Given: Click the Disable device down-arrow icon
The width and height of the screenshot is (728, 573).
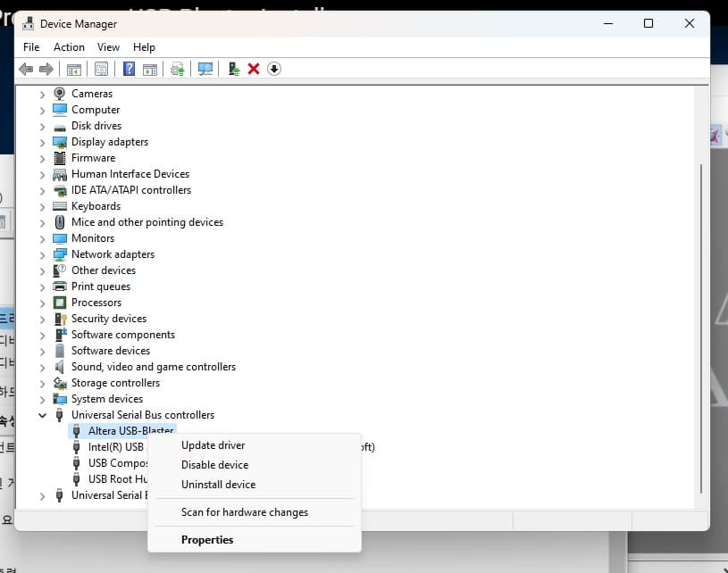Looking at the screenshot, I should (x=274, y=69).
